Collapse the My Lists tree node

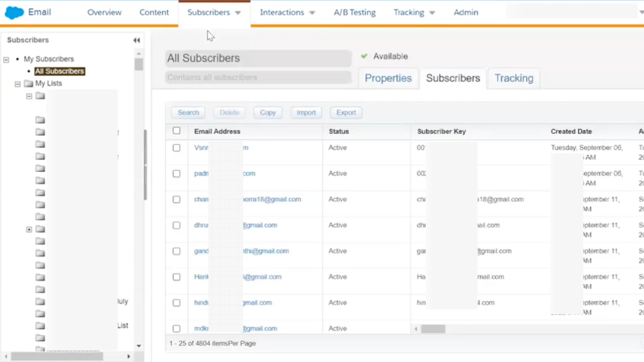tap(17, 84)
